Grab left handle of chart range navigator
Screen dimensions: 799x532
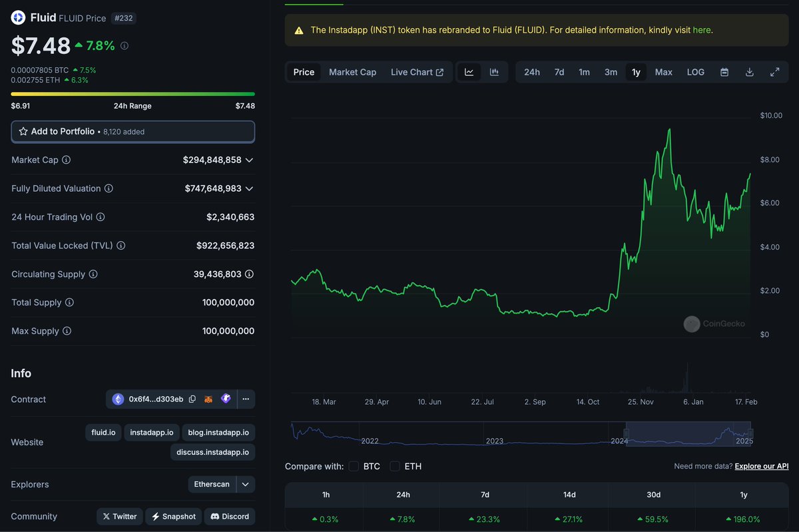coord(626,433)
